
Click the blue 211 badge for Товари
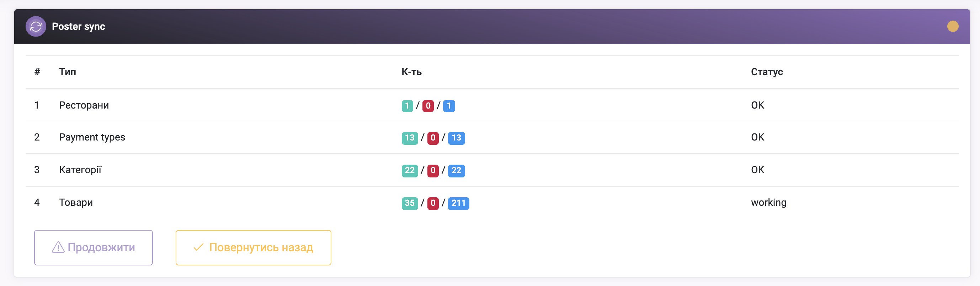[x=458, y=203]
